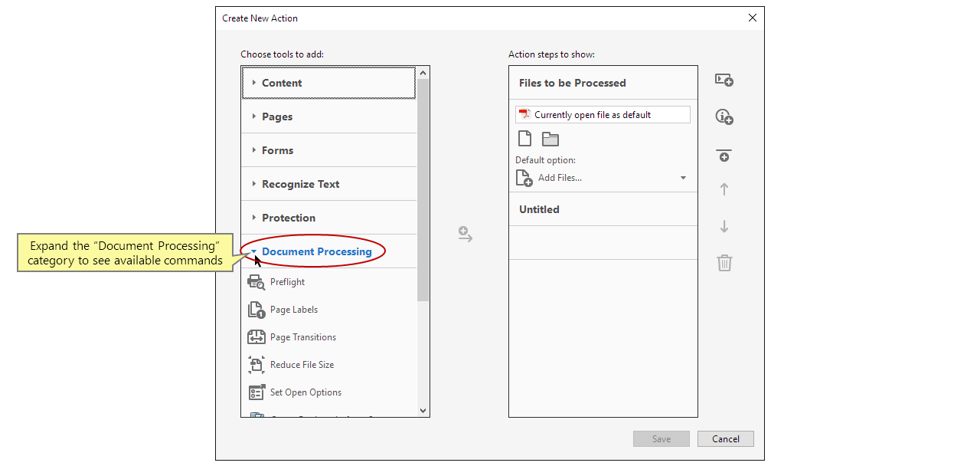Click the scroll-down arrow of the tools list

pos(423,410)
